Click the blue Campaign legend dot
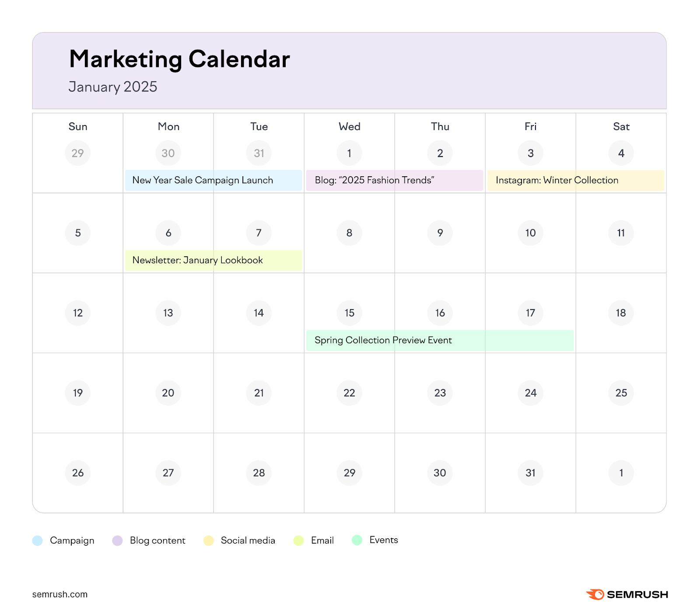This screenshot has width=700, height=610. 38,540
